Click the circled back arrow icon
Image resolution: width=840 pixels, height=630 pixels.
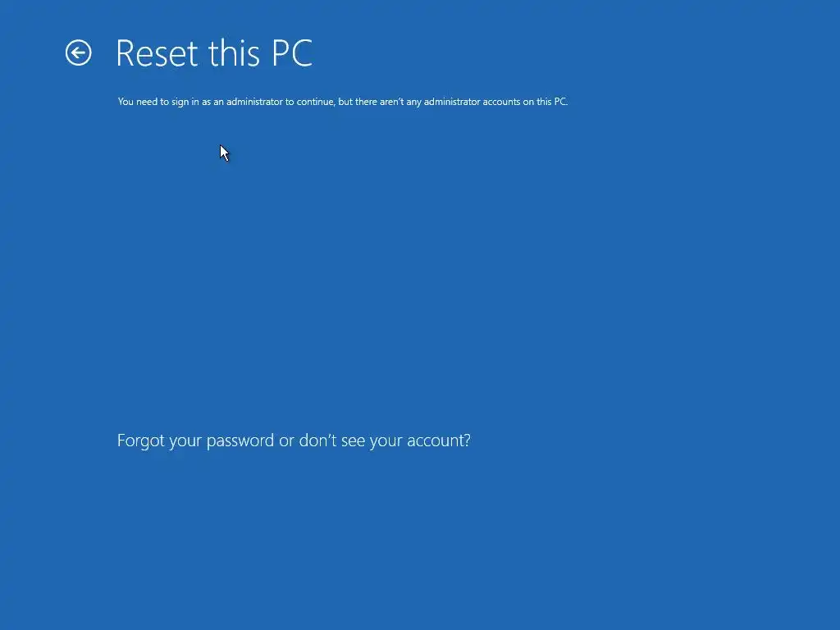point(78,53)
